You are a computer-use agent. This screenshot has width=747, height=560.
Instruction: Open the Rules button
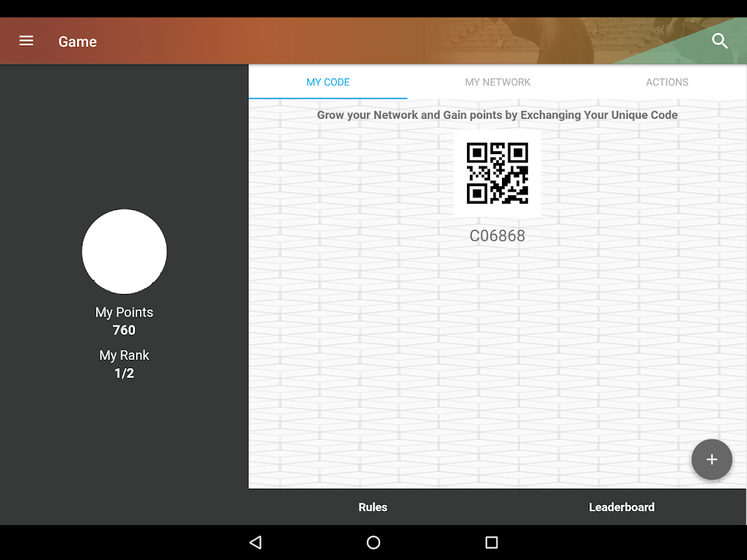pos(373,507)
